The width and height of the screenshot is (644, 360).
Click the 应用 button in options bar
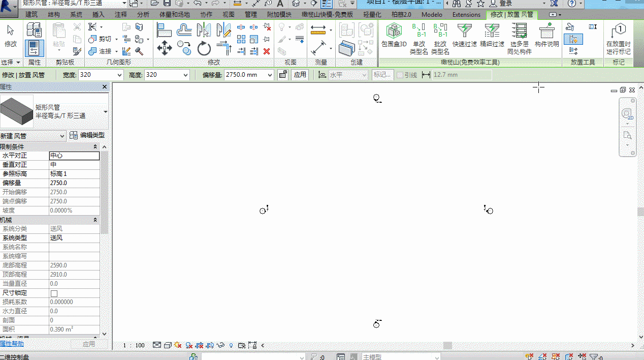tap(300, 75)
